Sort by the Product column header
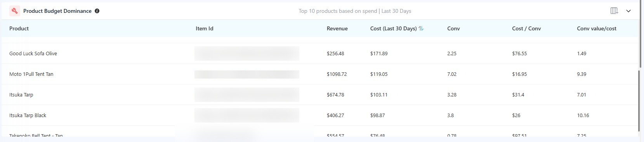Screen dimensions: 644x142 19,28
